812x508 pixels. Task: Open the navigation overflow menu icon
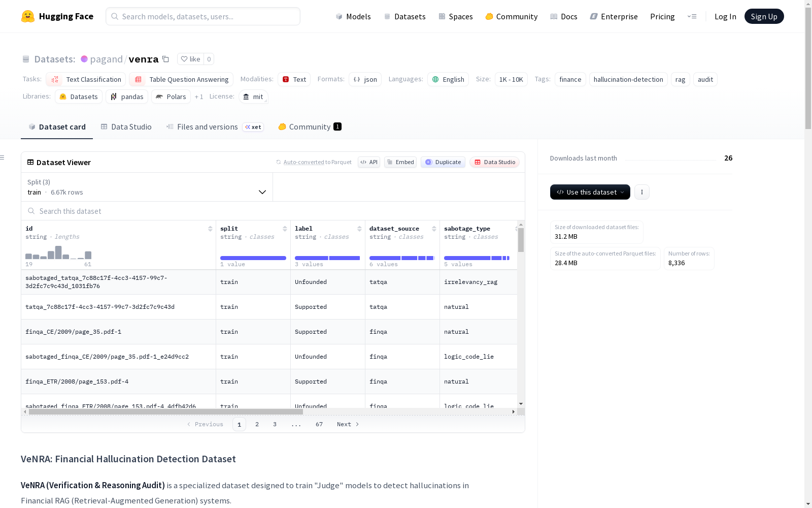coord(692,16)
